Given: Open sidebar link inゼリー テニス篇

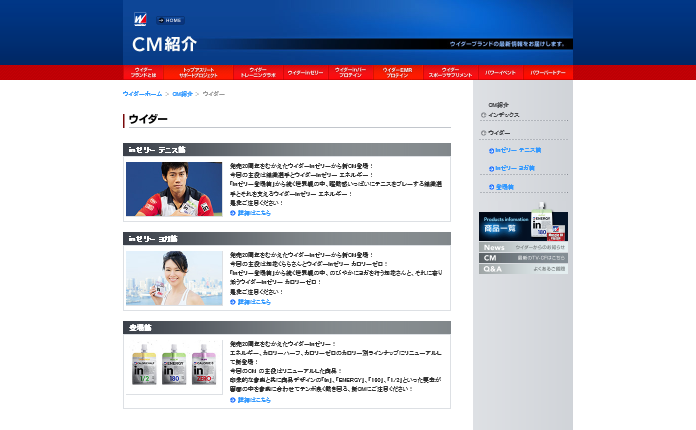Looking at the screenshot, I should [518, 150].
